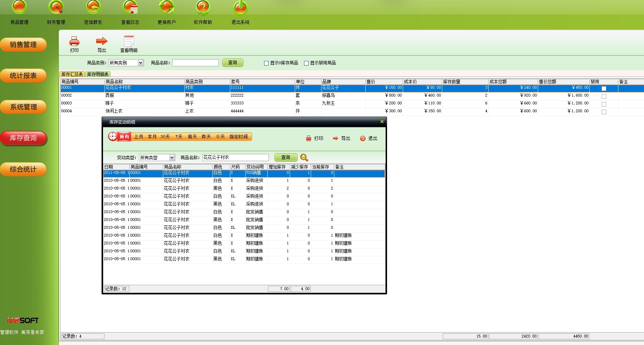The image size is (644, 345).
Task: Click the 退出系统 power icon
Action: 240,8
